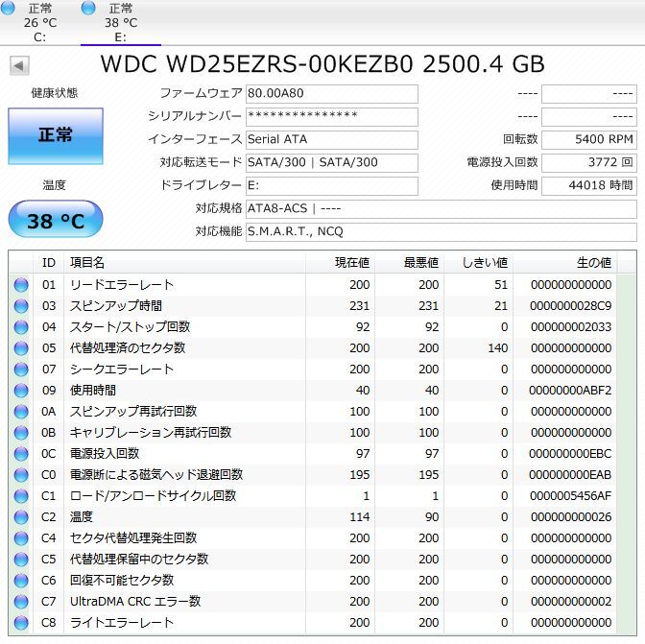
Task: Click the standard field ATA8-ACS
Action: (442, 209)
